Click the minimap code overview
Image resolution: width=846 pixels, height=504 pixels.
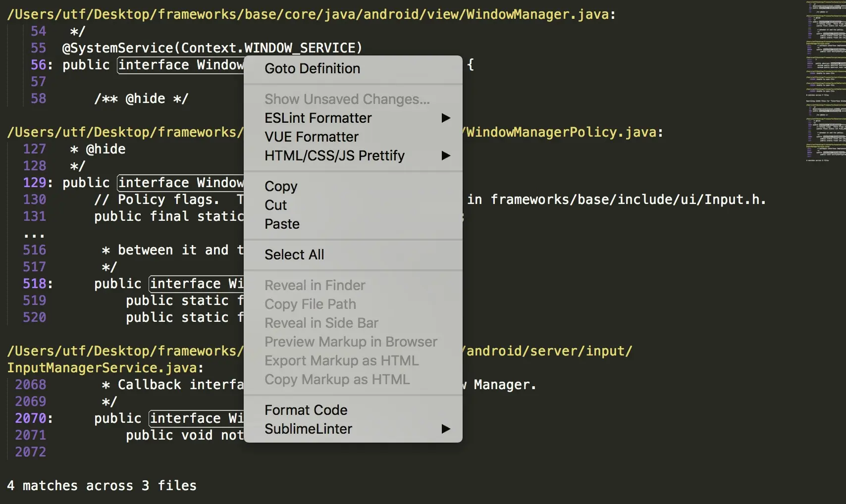tap(826, 82)
